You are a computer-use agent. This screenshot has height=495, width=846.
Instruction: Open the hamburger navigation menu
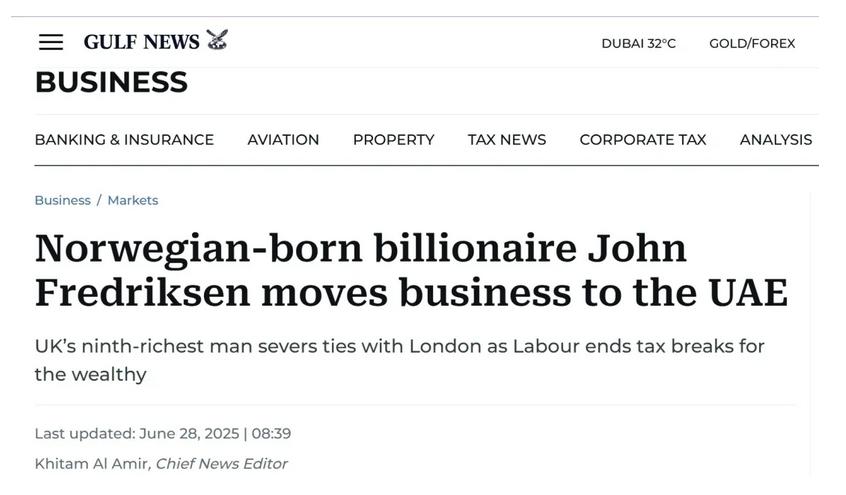pos(51,42)
